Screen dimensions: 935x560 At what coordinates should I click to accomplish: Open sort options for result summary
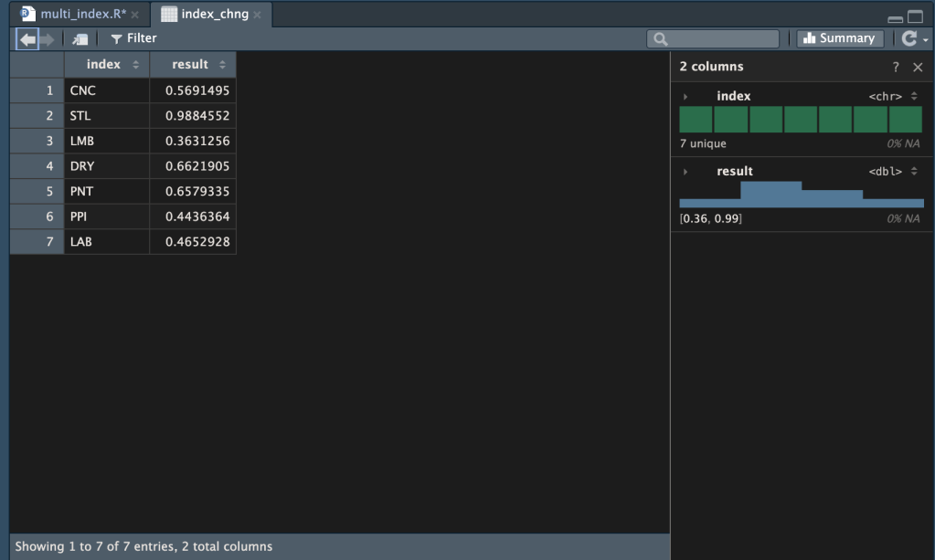914,171
